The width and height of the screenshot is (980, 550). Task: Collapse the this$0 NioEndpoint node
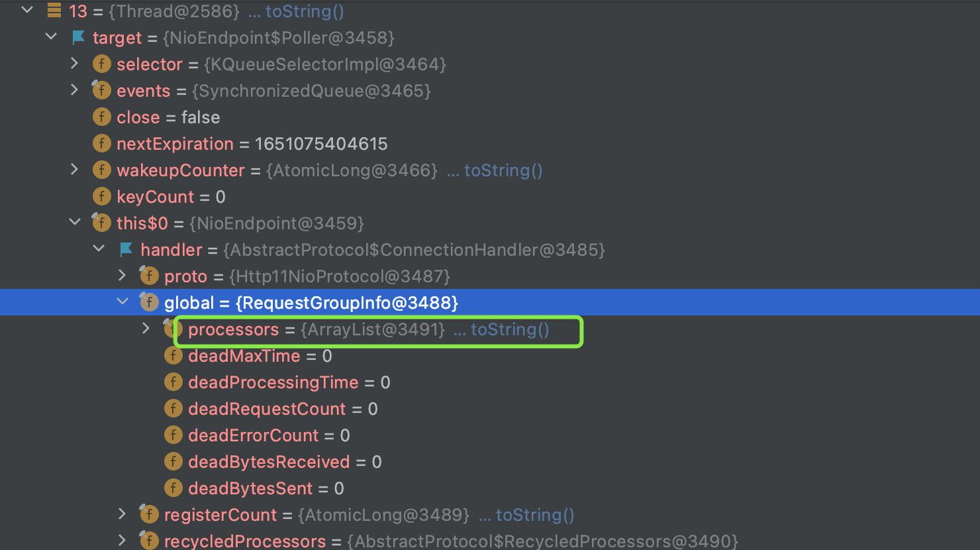pos(75,222)
